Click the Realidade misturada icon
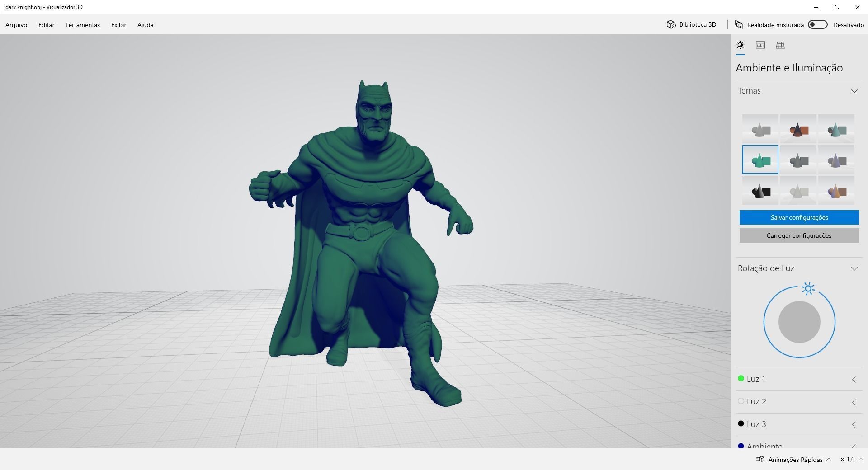 (x=739, y=24)
